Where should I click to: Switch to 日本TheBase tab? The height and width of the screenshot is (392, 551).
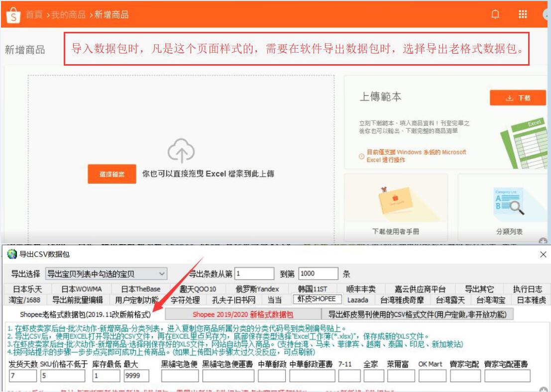click(140, 289)
